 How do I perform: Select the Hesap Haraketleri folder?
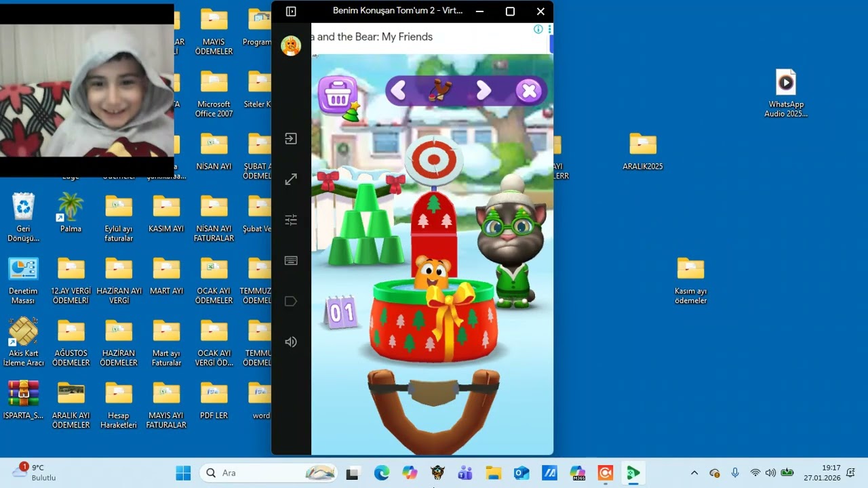tap(119, 405)
